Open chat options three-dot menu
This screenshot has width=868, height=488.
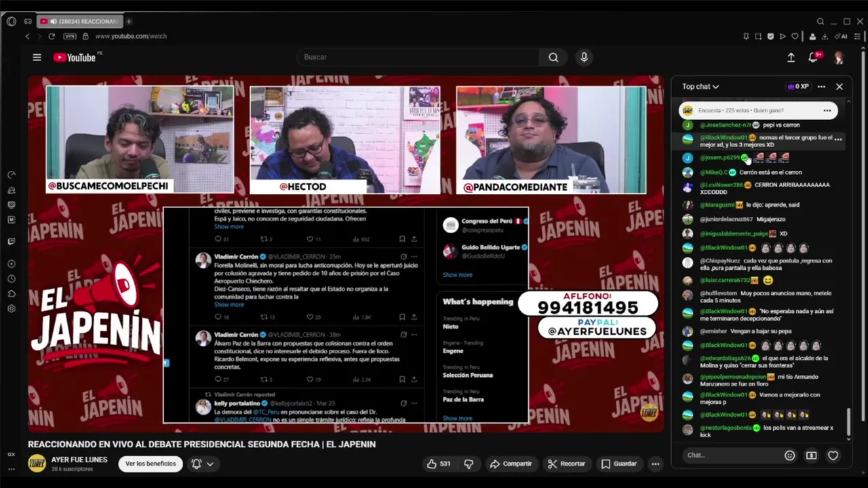(821, 87)
